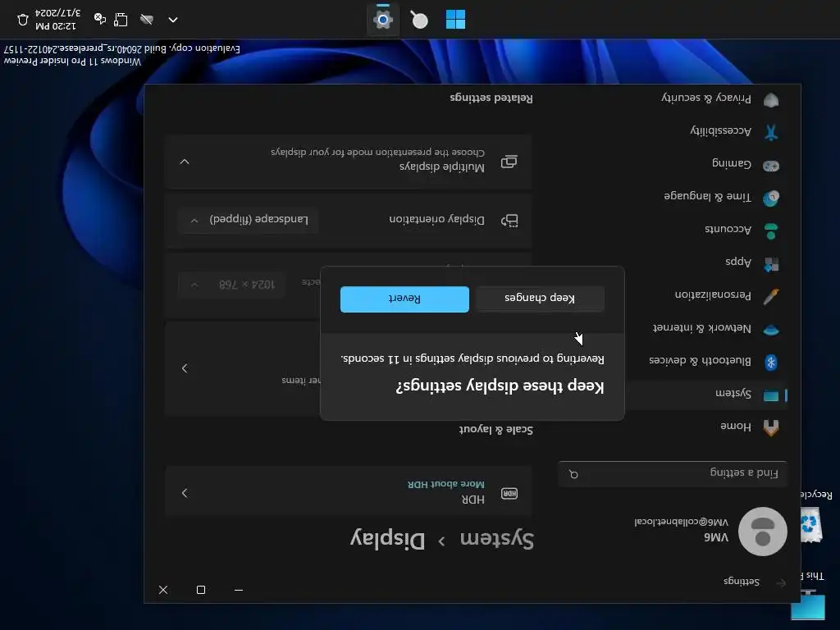
Task: Open the Windows Start button on taskbar
Action: [455, 20]
